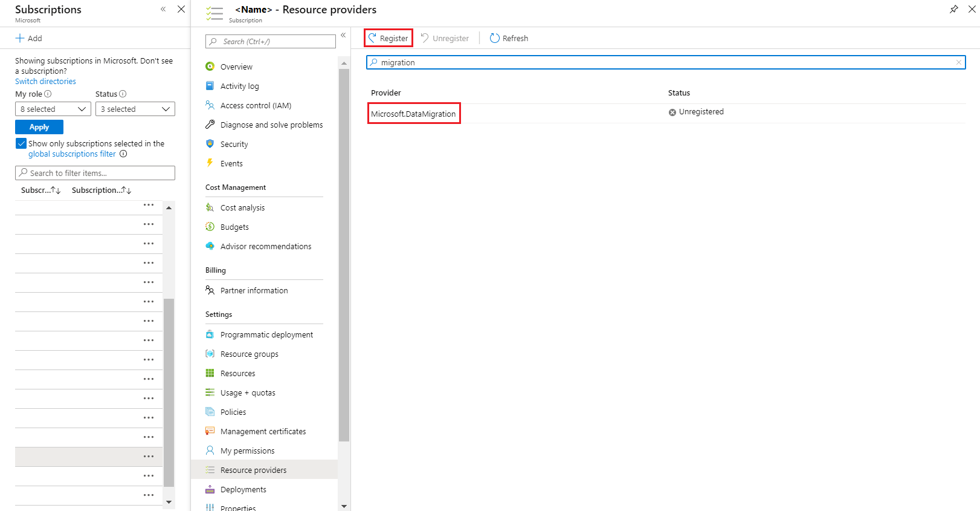The image size is (980, 511).
Task: Collapse the subscription menu with double chevron
Action: click(343, 35)
